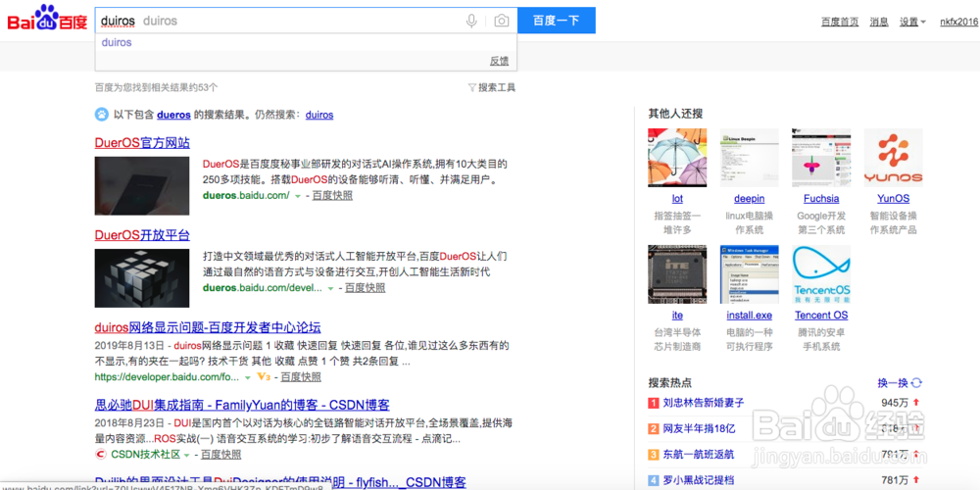Viewport: 980px width, 490px height.
Task: Click the YunOS logo thumbnail
Action: tap(893, 158)
